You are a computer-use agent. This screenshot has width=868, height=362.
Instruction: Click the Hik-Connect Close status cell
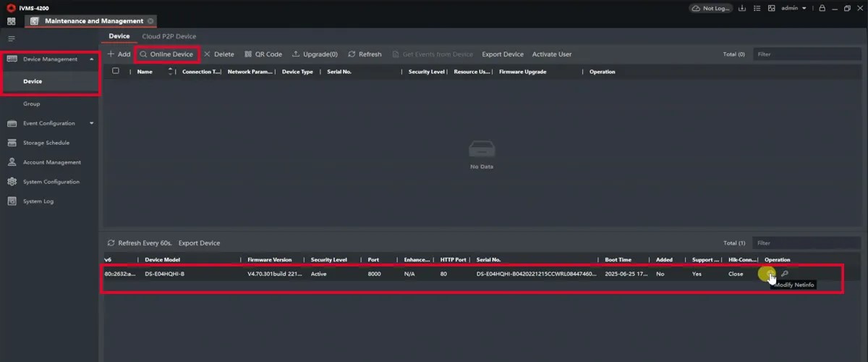(736, 274)
